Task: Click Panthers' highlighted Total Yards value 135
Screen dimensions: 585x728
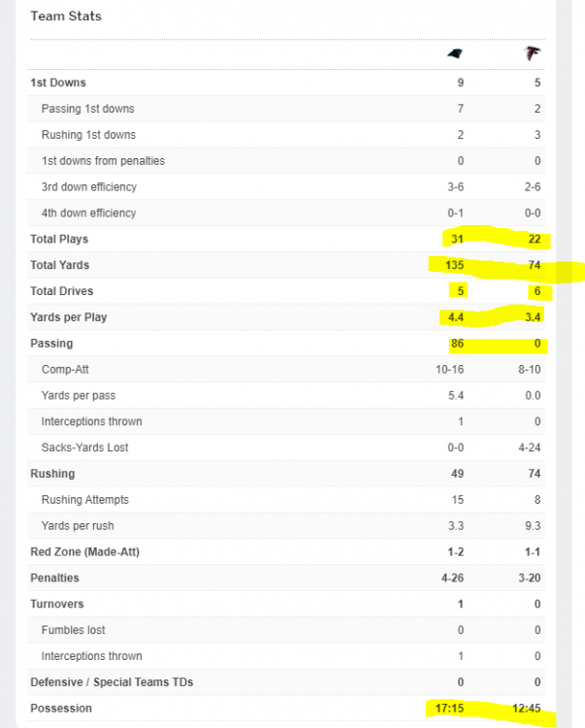Action: click(x=453, y=265)
